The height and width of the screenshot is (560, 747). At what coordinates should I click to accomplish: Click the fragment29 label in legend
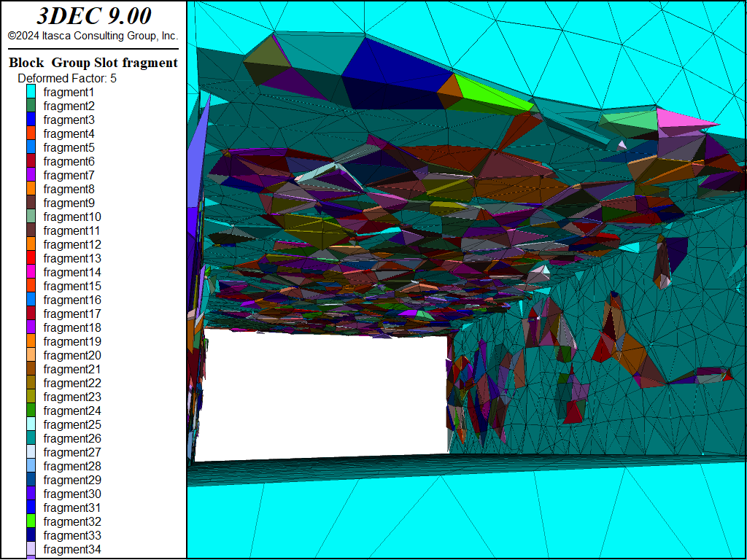click(72, 480)
